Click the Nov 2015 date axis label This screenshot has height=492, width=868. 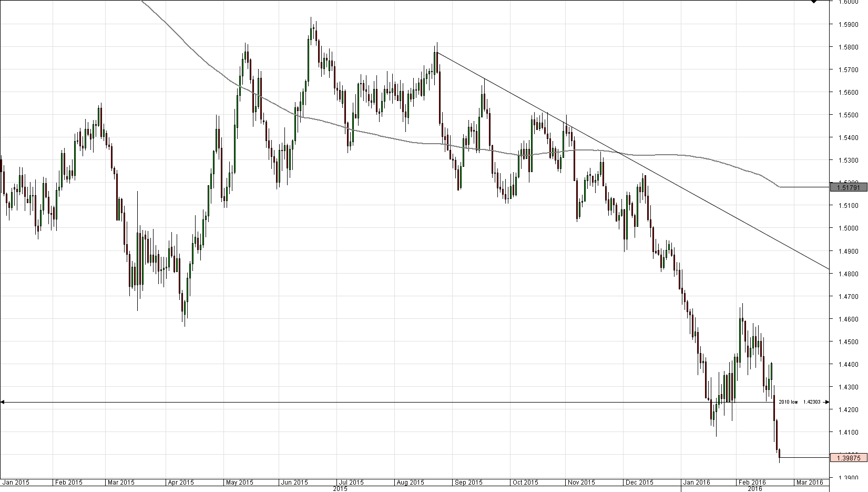tap(581, 482)
